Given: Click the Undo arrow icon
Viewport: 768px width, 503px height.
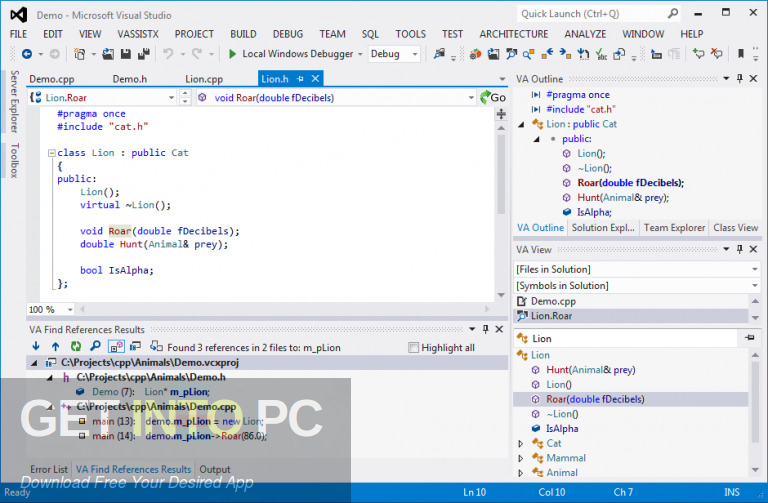Looking at the screenshot, I should (x=168, y=53).
